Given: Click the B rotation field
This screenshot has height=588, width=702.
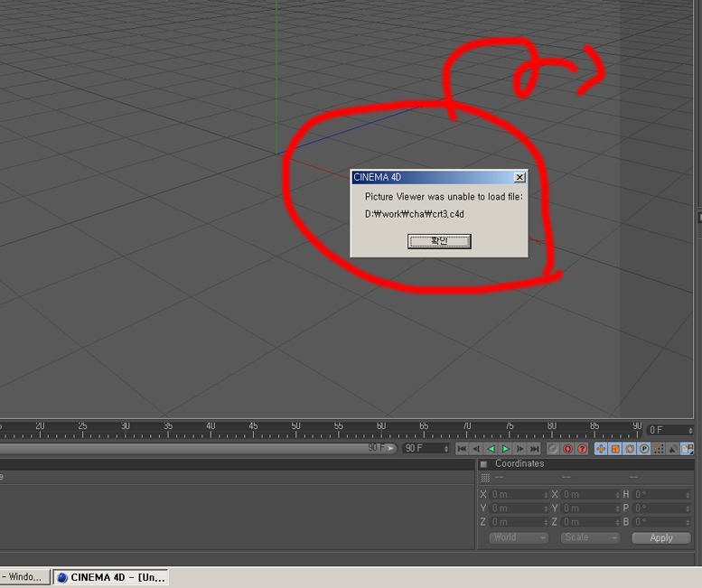Looking at the screenshot, I should pyautogui.click(x=661, y=522).
